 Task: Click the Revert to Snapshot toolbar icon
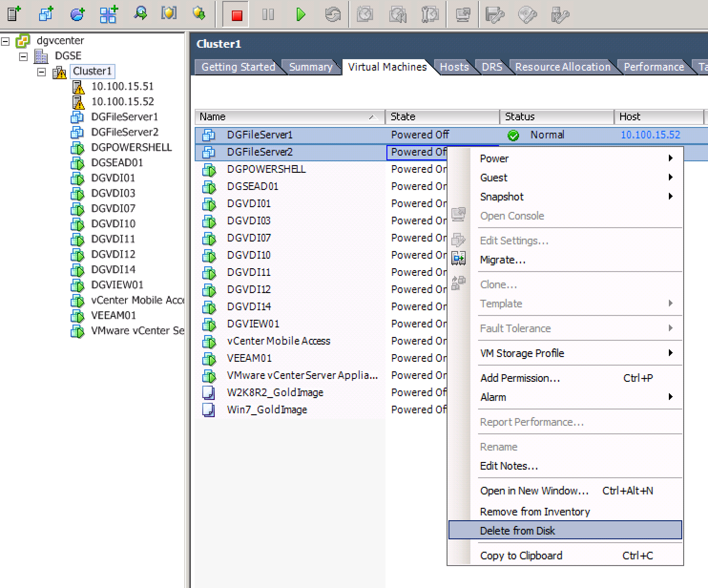click(x=397, y=15)
